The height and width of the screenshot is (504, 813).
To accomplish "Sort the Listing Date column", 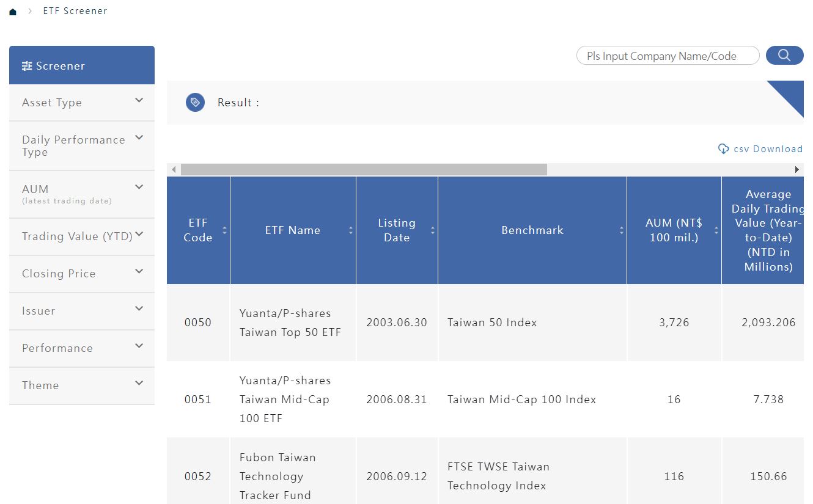I will (432, 230).
